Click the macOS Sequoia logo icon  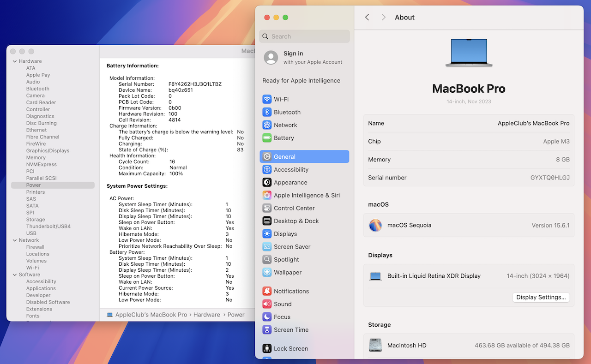click(x=375, y=225)
